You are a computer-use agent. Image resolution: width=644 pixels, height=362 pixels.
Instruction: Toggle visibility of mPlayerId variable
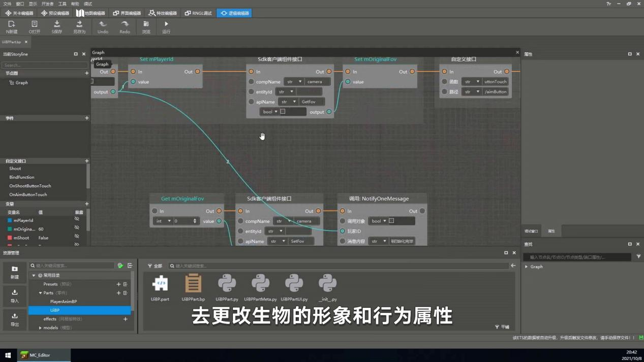77,220
